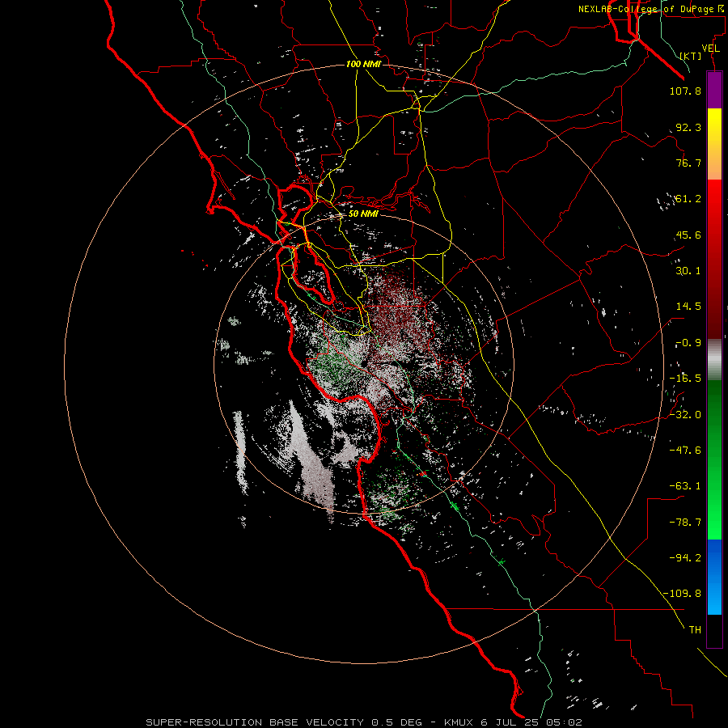Select the -32.0 scale label
The width and height of the screenshot is (728, 728).
(x=685, y=415)
